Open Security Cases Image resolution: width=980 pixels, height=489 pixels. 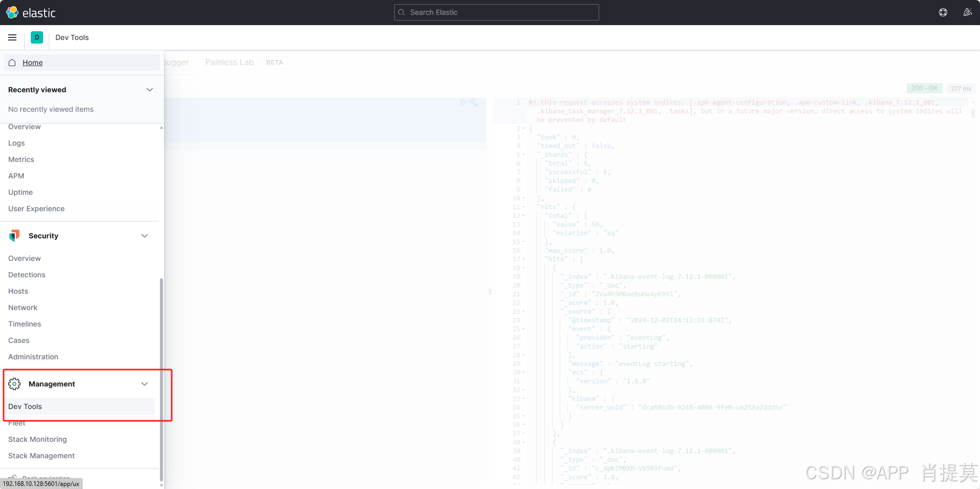tap(18, 340)
